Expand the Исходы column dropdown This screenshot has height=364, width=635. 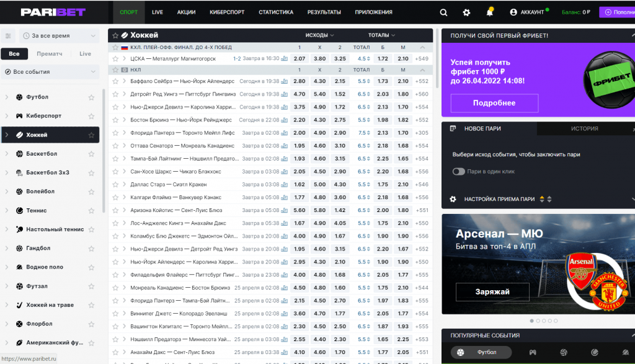pyautogui.click(x=319, y=35)
